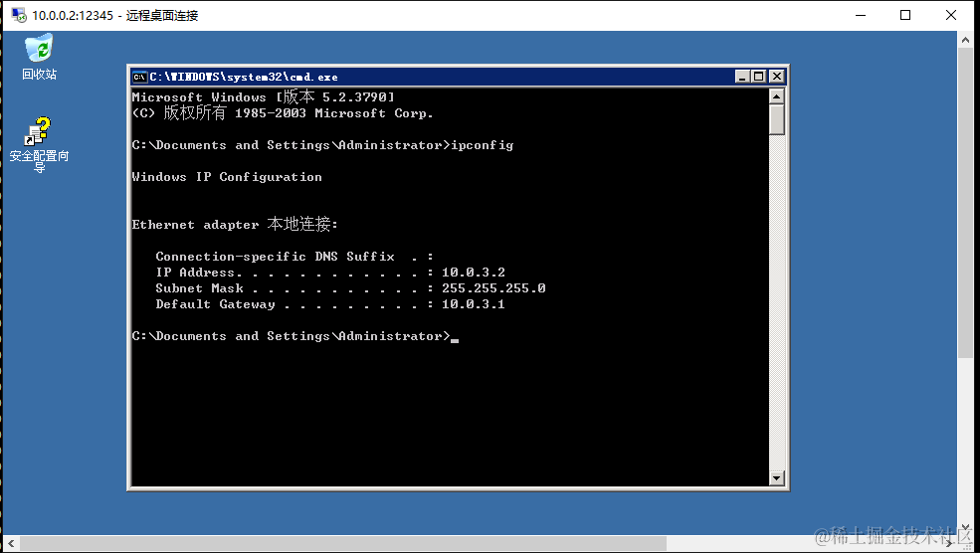
Task: Click the IP Address value 10.0.3.2
Action: [474, 273]
